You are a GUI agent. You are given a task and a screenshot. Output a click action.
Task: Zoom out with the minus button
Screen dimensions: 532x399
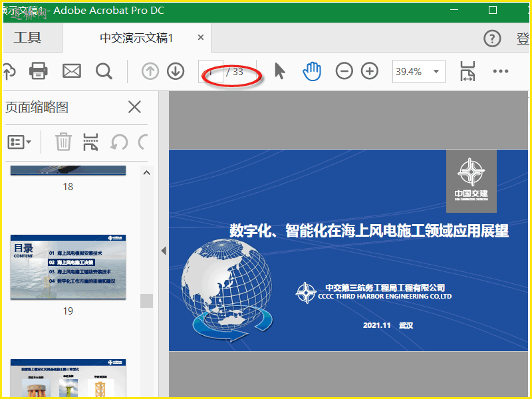(344, 71)
